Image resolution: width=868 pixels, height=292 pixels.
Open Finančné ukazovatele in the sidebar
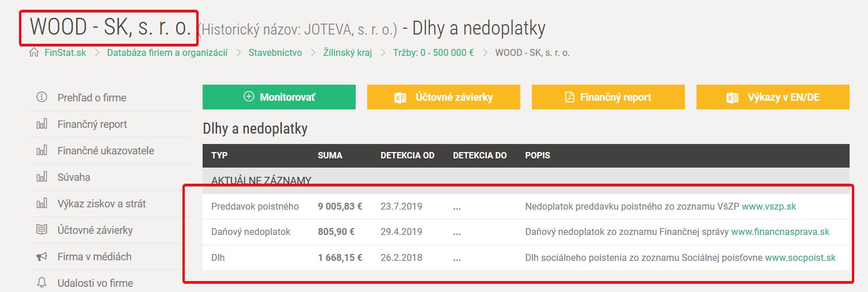105,151
